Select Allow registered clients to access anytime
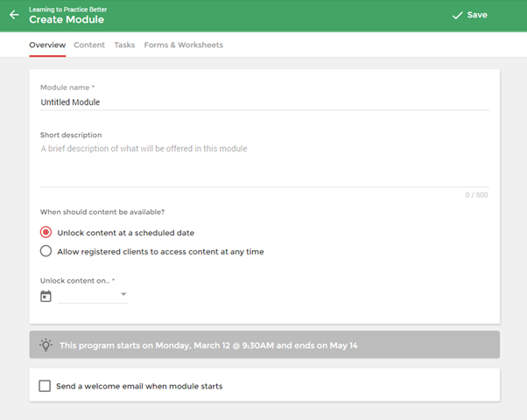The width and height of the screenshot is (527, 420). click(46, 251)
